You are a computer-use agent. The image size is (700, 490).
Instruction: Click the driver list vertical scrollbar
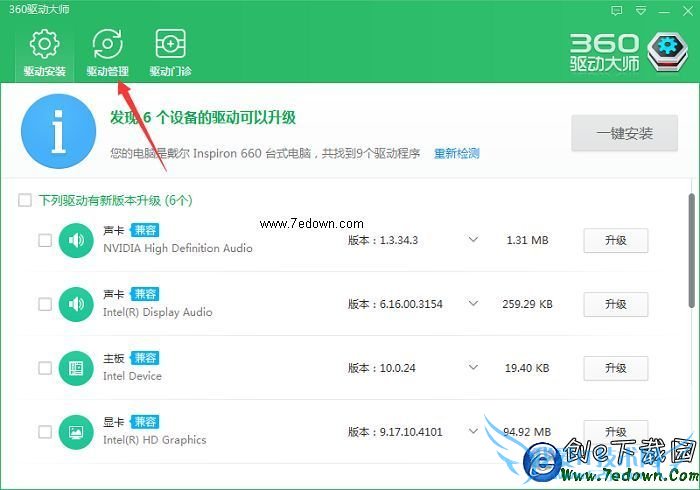click(692, 250)
